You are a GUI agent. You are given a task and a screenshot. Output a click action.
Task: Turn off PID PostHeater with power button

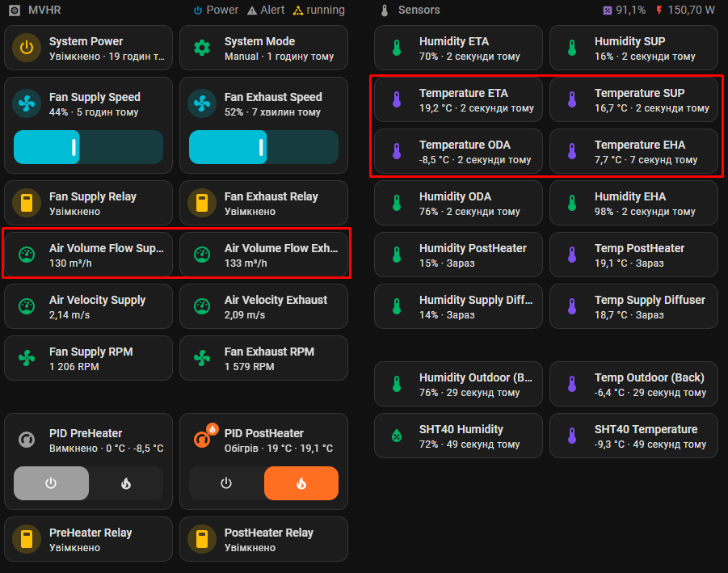pos(226,483)
